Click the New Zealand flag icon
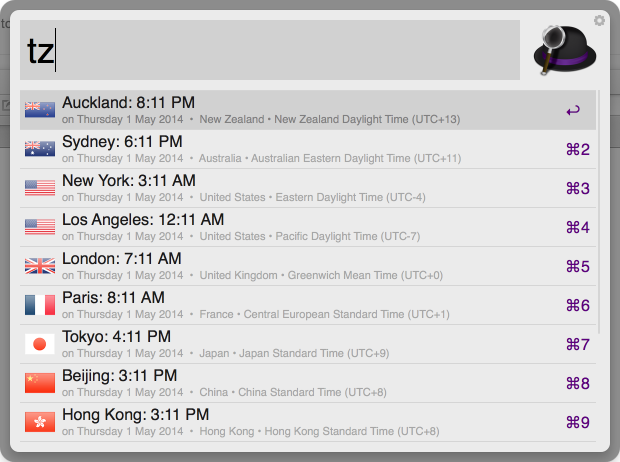620x462 pixels. (x=40, y=110)
